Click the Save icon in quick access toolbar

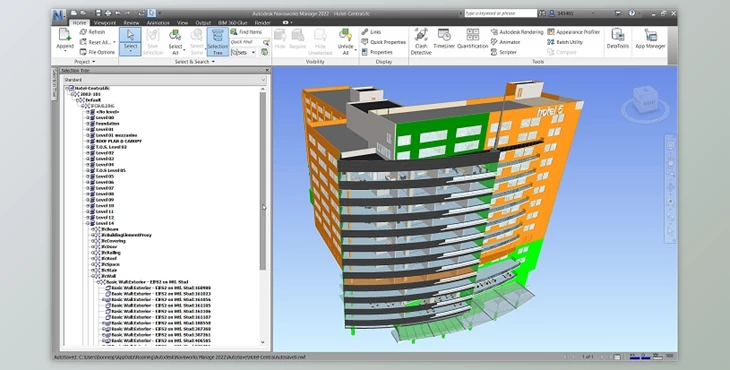click(98, 13)
